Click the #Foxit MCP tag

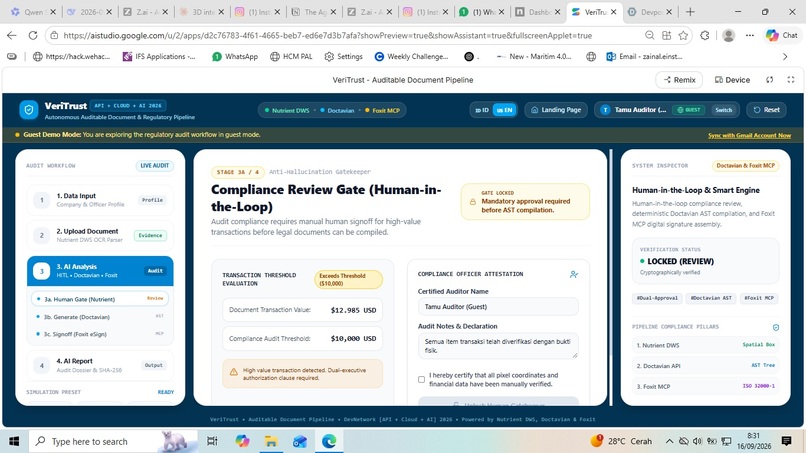759,298
